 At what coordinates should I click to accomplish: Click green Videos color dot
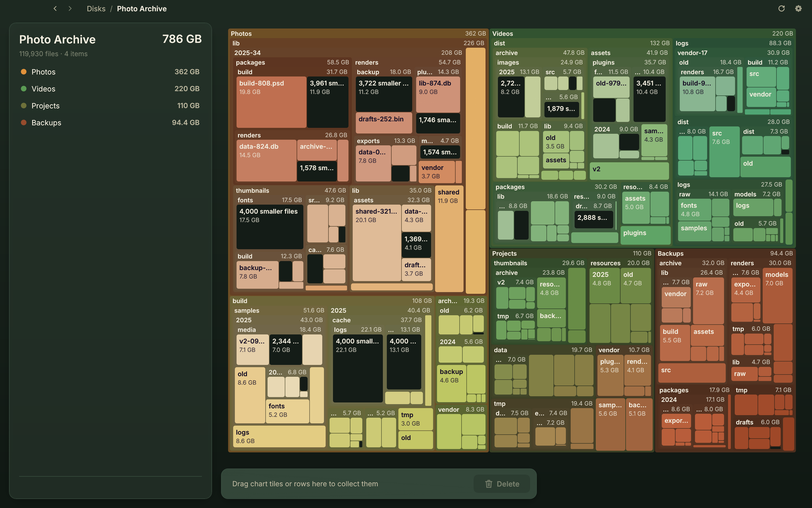pyautogui.click(x=23, y=89)
